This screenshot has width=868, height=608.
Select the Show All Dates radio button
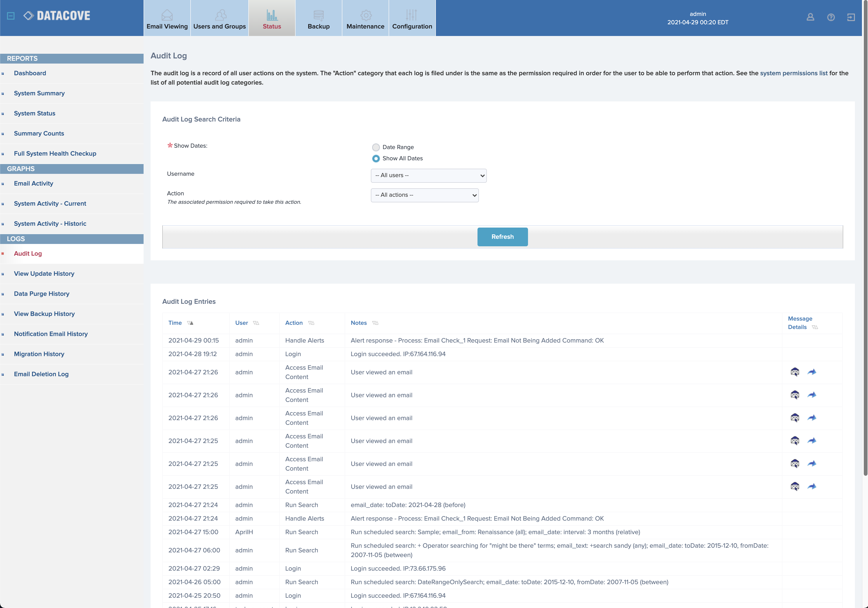tap(376, 158)
